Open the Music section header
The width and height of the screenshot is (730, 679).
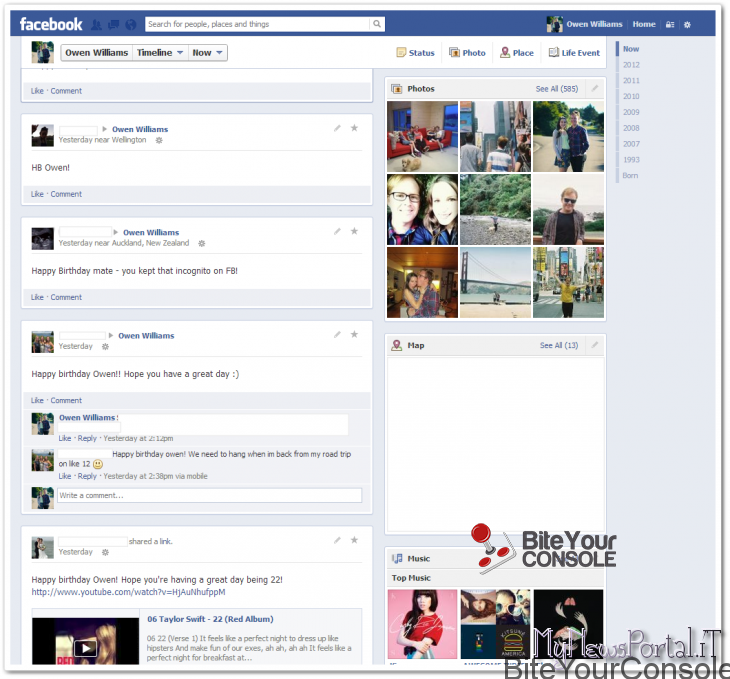[419, 558]
